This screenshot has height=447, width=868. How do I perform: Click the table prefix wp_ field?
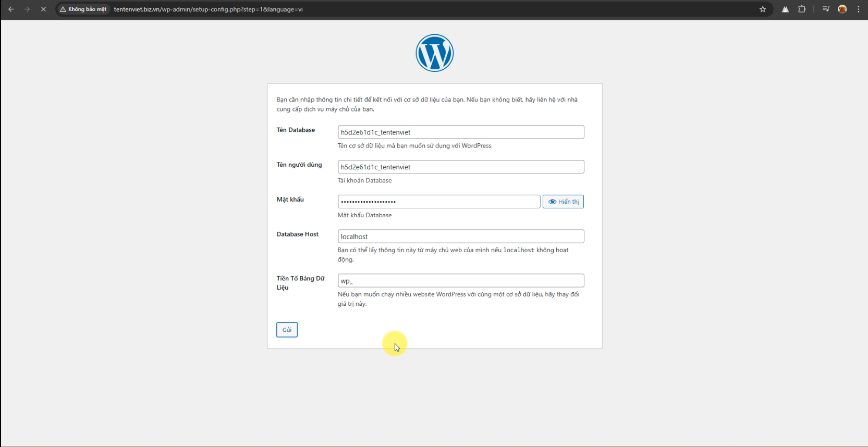(461, 281)
